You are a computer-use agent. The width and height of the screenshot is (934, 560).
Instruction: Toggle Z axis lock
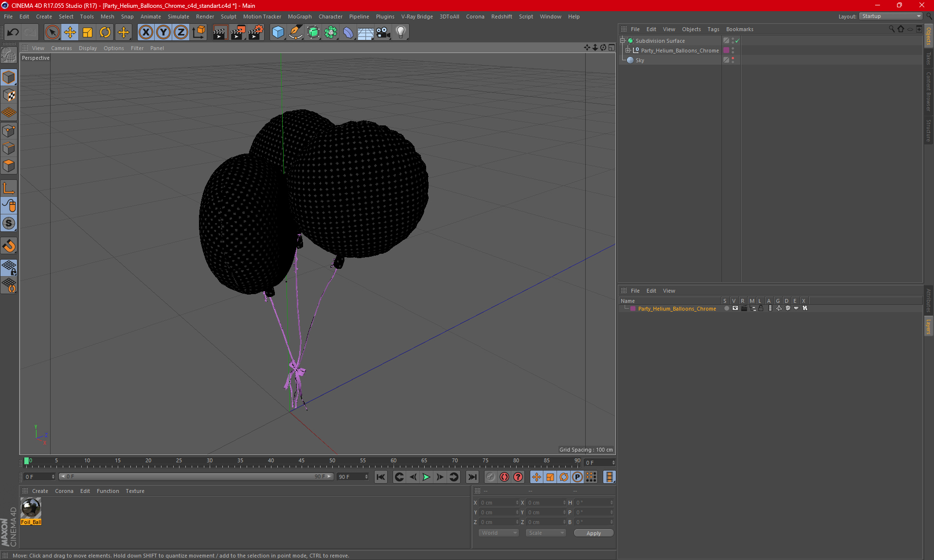(x=181, y=32)
